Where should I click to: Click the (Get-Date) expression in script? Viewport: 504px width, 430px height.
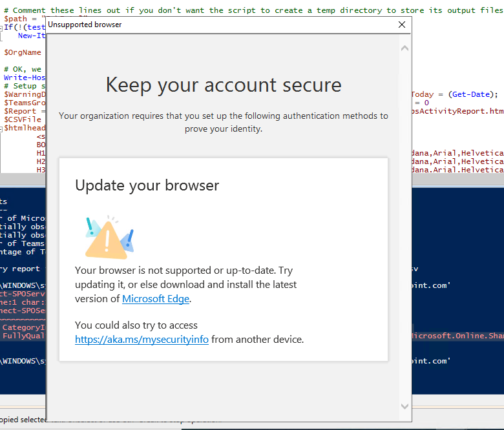[471, 94]
